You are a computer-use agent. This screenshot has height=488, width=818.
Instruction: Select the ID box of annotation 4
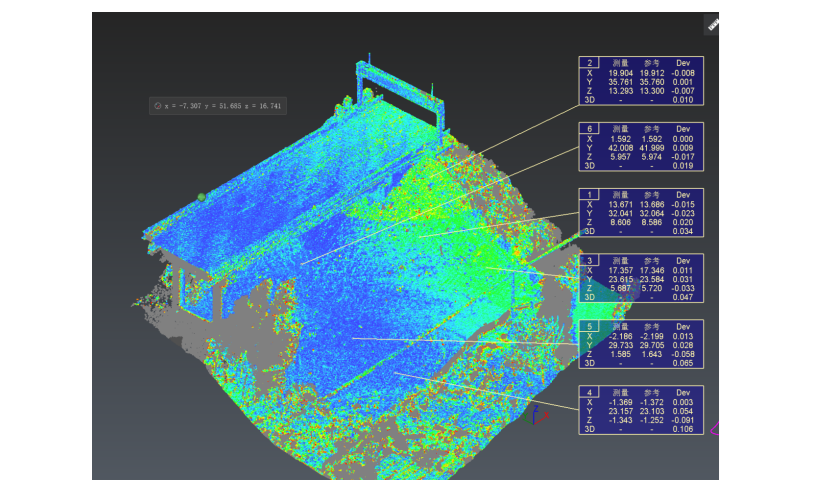tap(589, 392)
